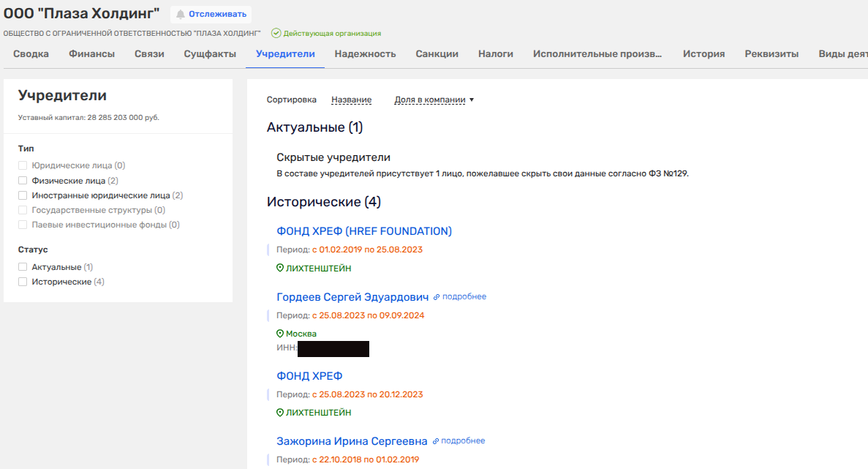
Task: Click the location pin icon beside Москва
Action: (x=280, y=334)
